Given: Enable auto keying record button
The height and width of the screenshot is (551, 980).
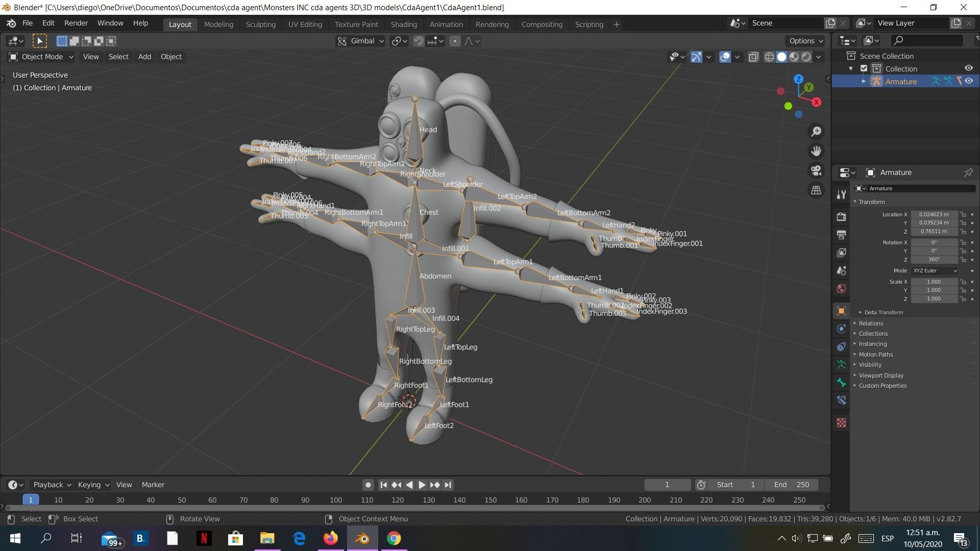Looking at the screenshot, I should pyautogui.click(x=368, y=485).
